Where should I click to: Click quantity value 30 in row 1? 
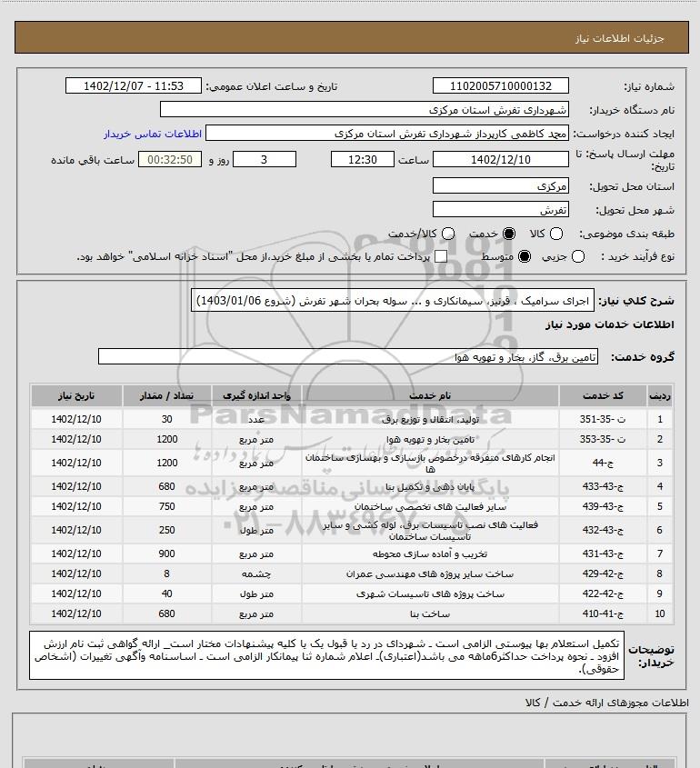coord(166,419)
